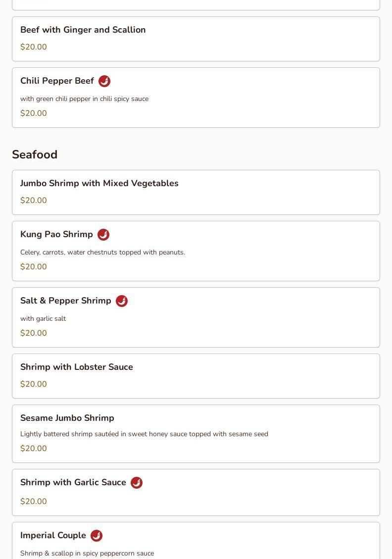392x559 pixels.
Task: Click the spicy icon next to Chili Pepper Beef
Action: click(104, 81)
